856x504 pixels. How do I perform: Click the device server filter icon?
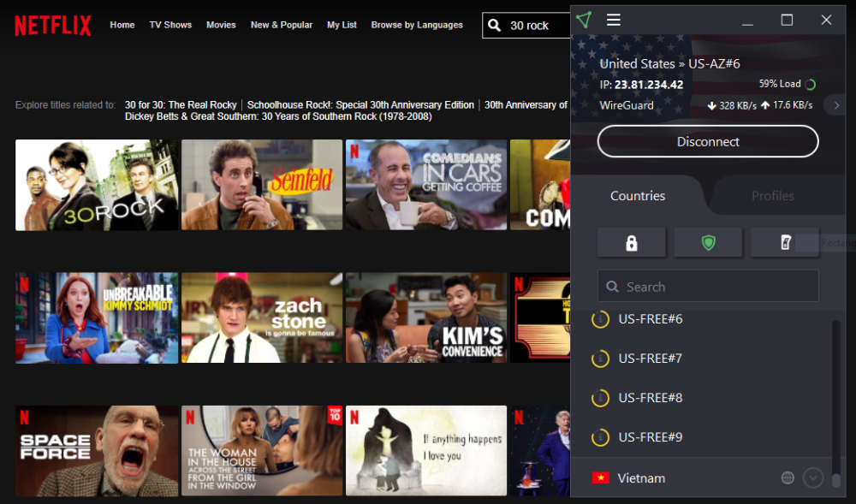[x=785, y=242]
